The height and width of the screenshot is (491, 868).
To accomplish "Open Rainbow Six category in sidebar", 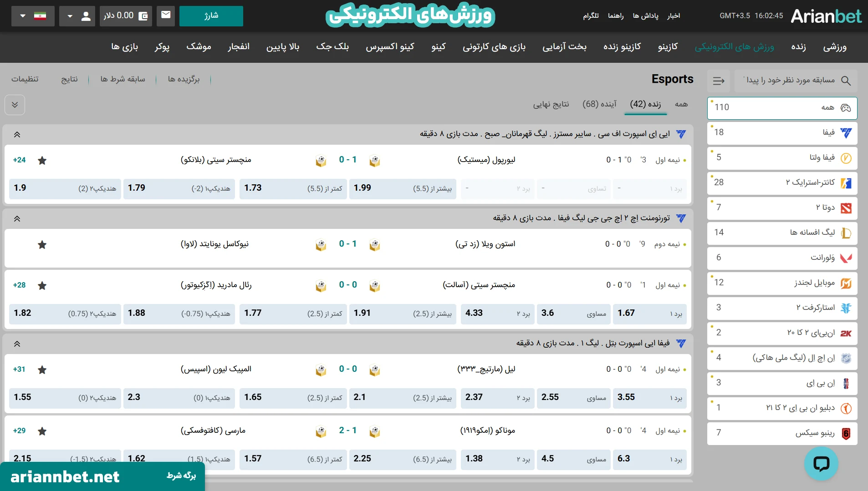I will 782,433.
